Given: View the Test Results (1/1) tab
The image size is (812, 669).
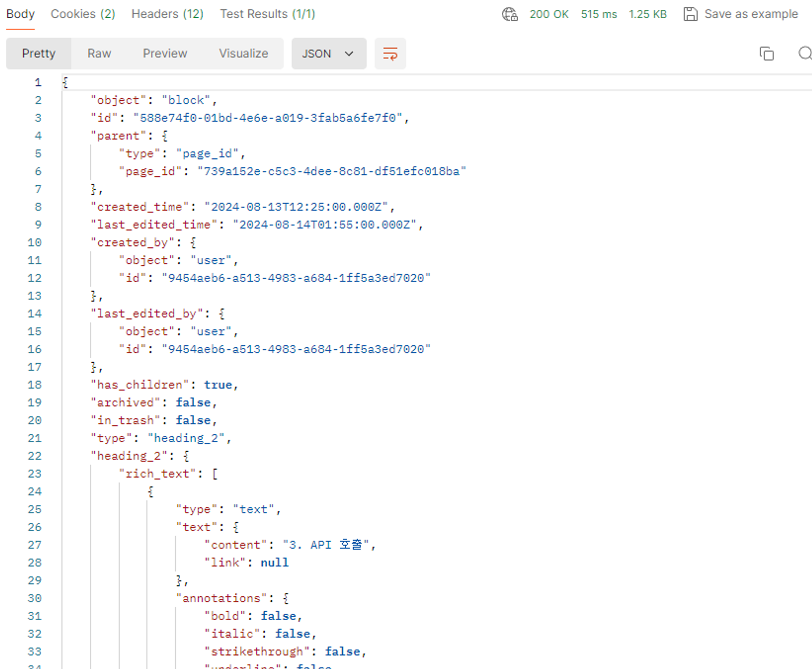Looking at the screenshot, I should pyautogui.click(x=268, y=14).
